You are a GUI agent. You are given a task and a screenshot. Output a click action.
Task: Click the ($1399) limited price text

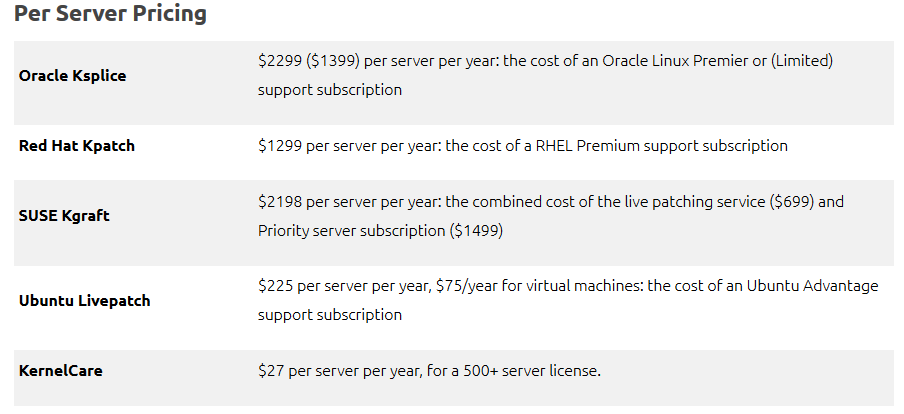[332, 61]
